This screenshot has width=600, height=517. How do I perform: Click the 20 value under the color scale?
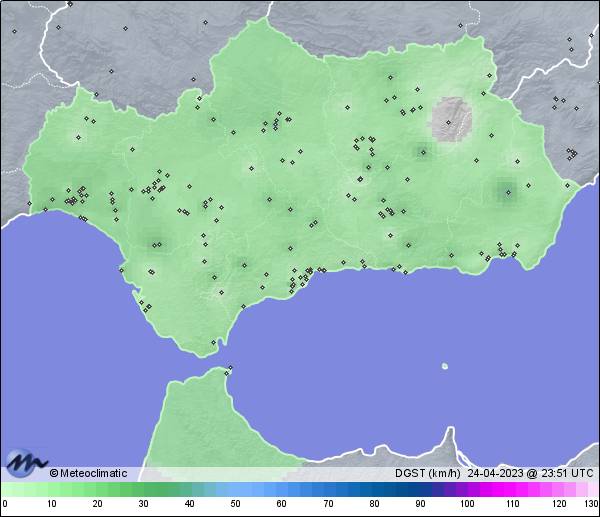pyautogui.click(x=98, y=503)
